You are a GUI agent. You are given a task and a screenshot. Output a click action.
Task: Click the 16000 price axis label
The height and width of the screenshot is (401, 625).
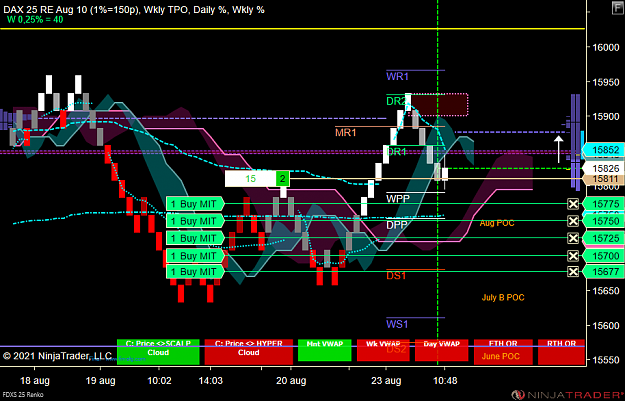(x=605, y=47)
